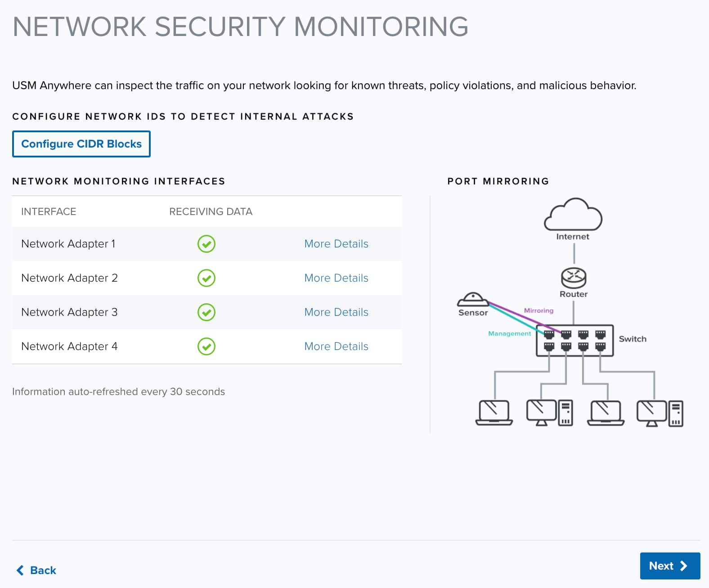Click the Switch device in the diagram
Screen dimensions: 709x588
tap(575, 341)
